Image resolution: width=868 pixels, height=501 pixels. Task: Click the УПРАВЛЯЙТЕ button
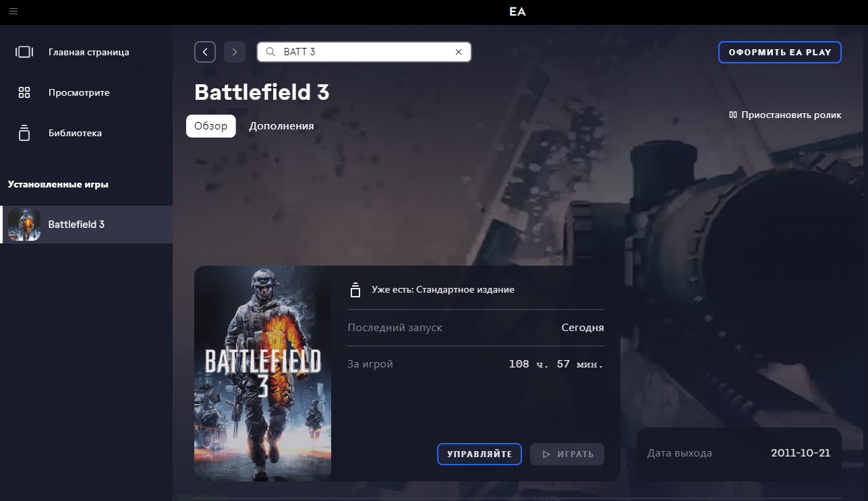coord(480,454)
